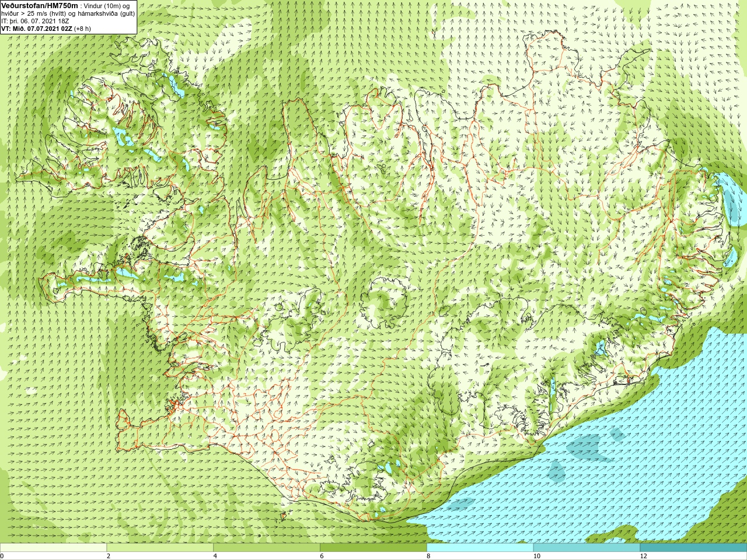The image size is (747, 560).
Task: Click the 'IT: þri. 06. 07. 2021 18Z' line
Action: pyautogui.click(x=35, y=21)
